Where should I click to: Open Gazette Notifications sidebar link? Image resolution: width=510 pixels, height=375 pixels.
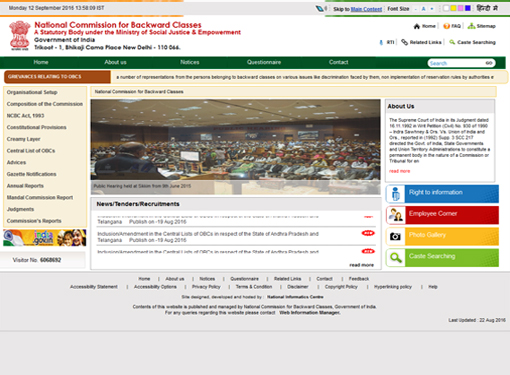[32, 174]
